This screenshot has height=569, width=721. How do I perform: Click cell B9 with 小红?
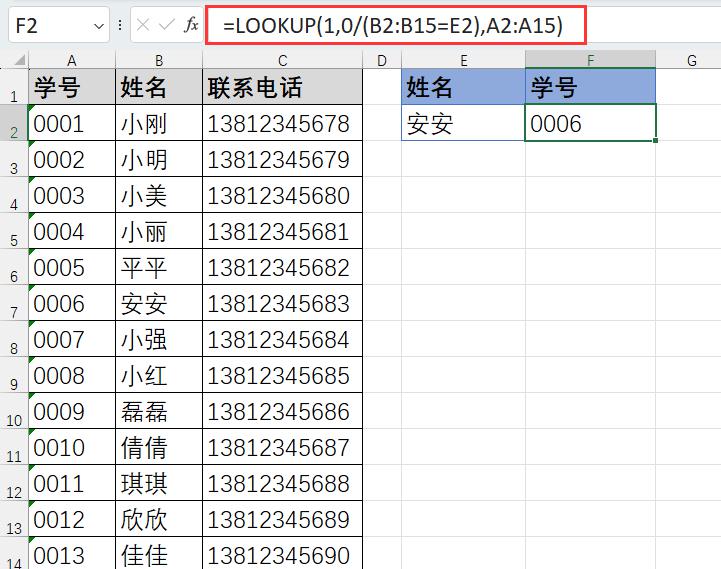pyautogui.click(x=159, y=375)
